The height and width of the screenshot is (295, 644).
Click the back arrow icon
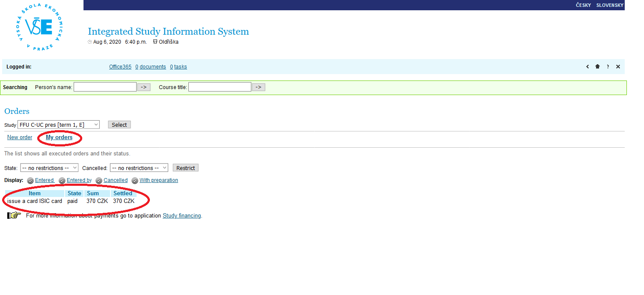(x=587, y=67)
